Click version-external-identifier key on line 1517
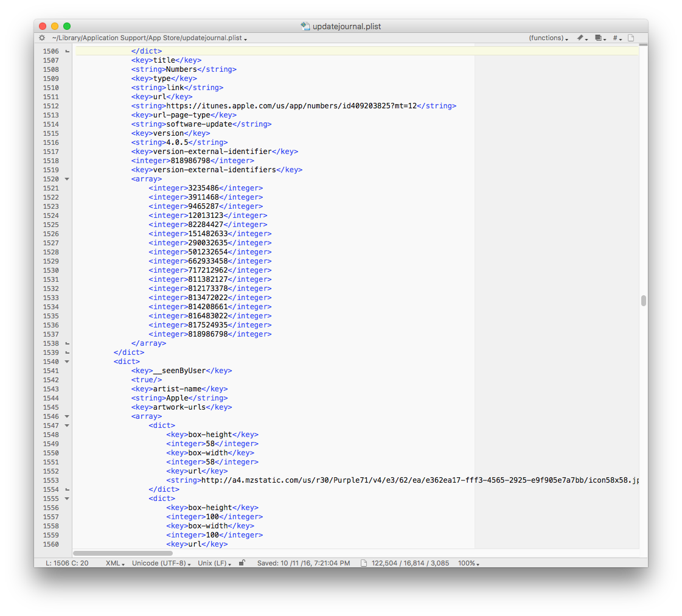 pyautogui.click(x=212, y=152)
